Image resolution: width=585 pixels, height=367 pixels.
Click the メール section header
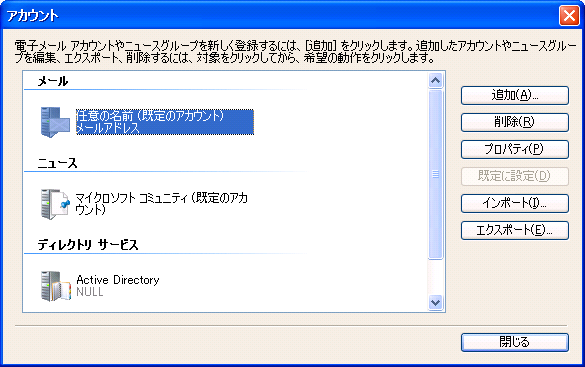tap(53, 81)
